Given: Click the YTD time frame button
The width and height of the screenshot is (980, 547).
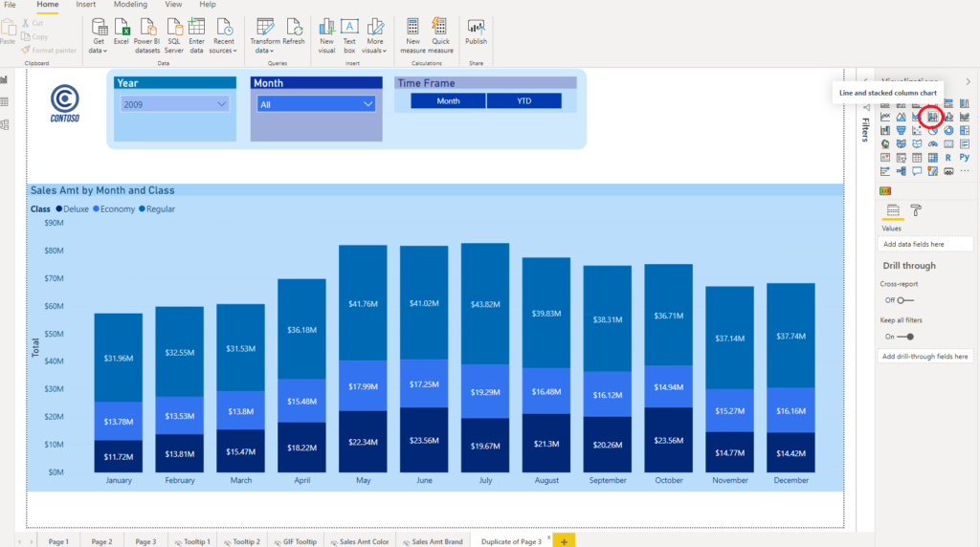Looking at the screenshot, I should pyautogui.click(x=523, y=100).
